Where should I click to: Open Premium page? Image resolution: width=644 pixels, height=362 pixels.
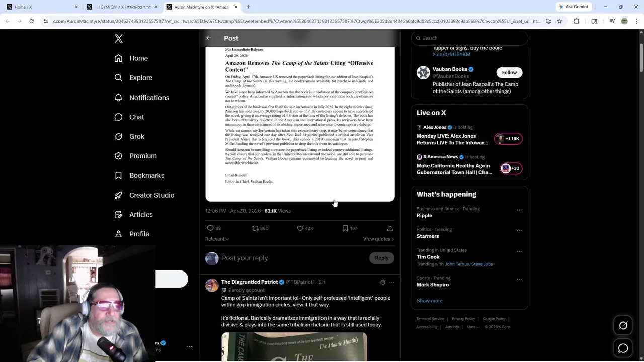coord(136,156)
